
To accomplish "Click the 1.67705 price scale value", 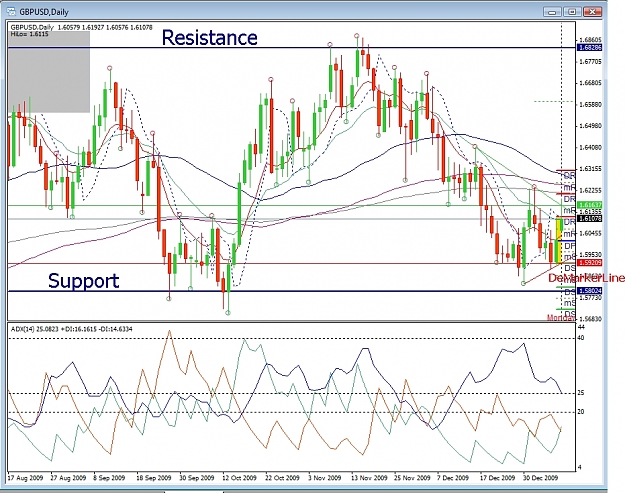I will 590,61.
